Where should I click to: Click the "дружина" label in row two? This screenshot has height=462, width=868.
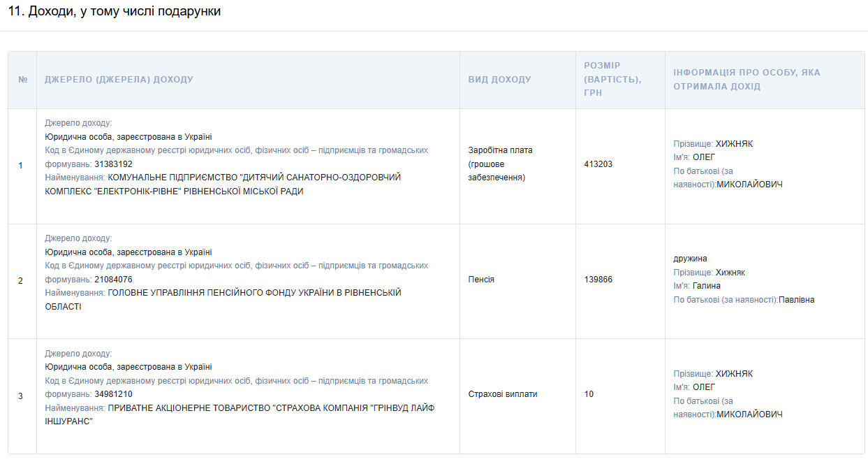pos(690,259)
